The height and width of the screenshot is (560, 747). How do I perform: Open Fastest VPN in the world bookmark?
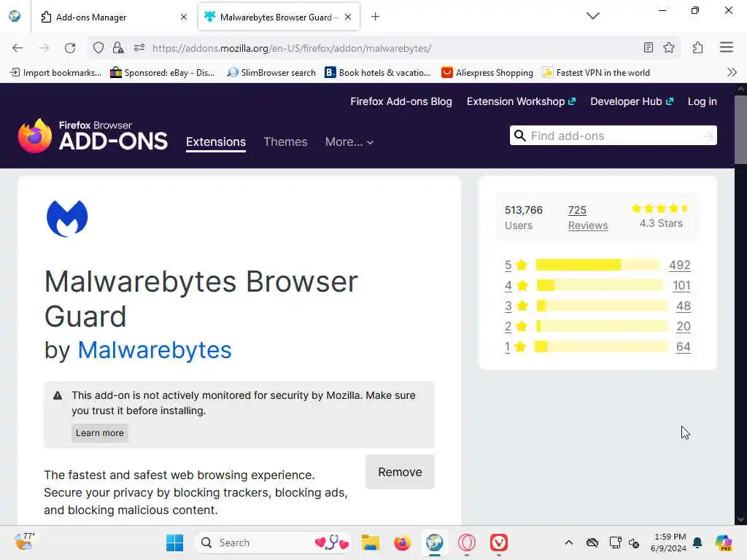click(596, 72)
